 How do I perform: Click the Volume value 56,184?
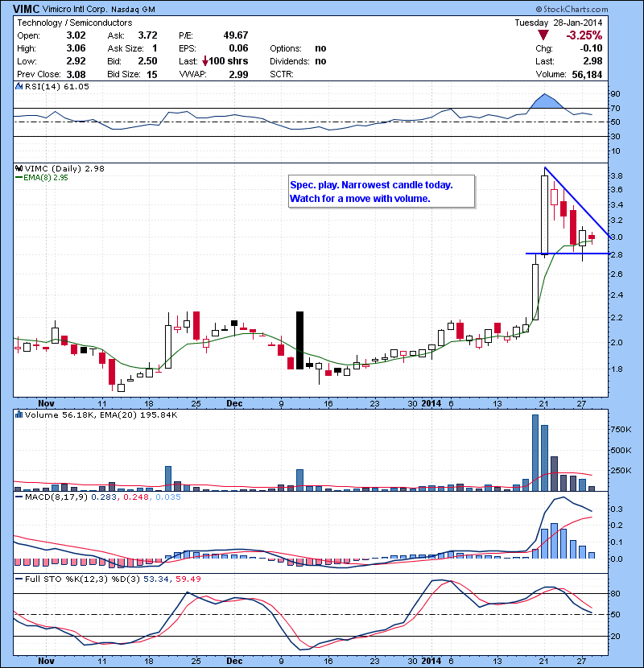coord(587,75)
